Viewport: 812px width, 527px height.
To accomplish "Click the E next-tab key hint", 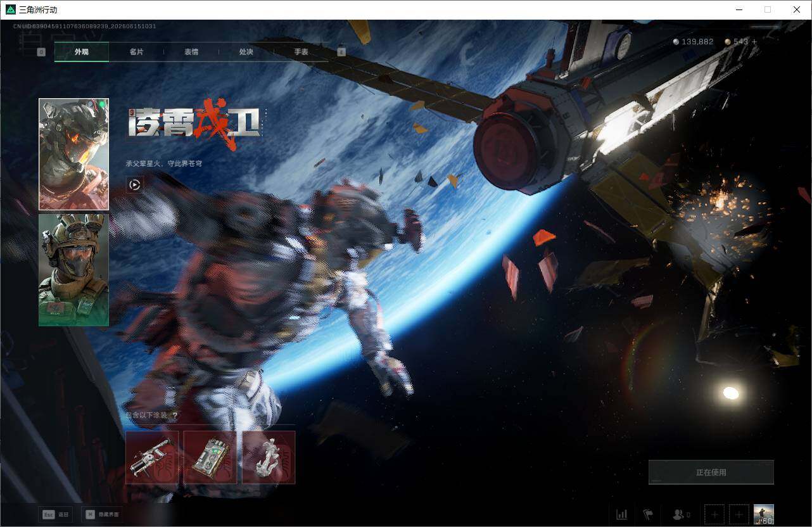I will tap(341, 52).
